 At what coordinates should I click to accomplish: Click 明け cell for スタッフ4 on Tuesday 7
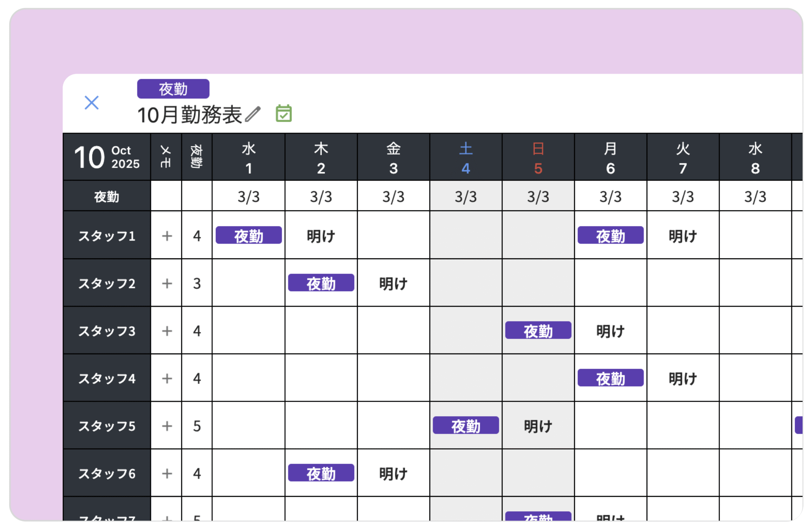coord(682,378)
